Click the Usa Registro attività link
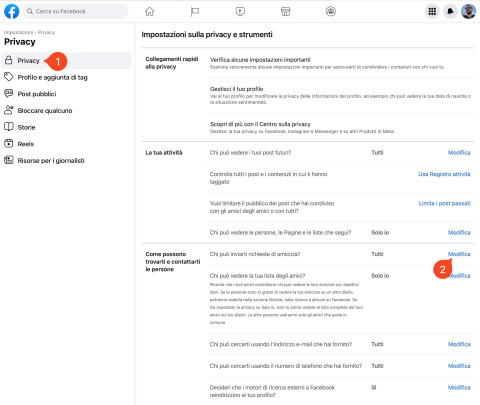Viewport: 480px width, 405px height. point(444,174)
